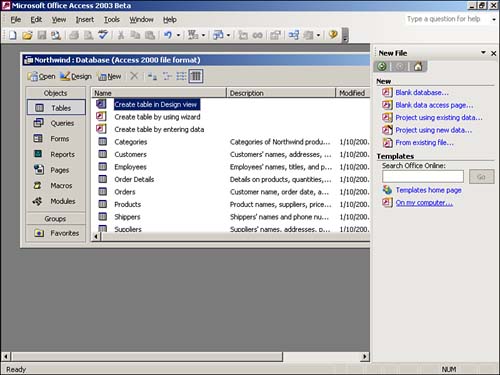This screenshot has width=500, height=375.
Task: Expand the Analyze dropdown arrow
Action: pyautogui.click(x=228, y=35)
